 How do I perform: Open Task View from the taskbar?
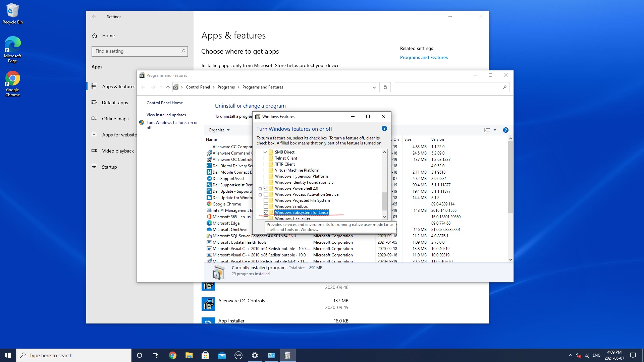156,355
